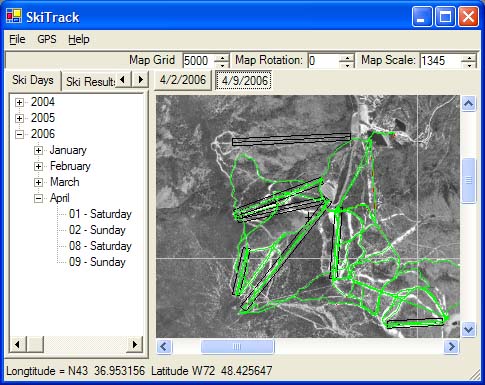This screenshot has width=485, height=385.
Task: Select the 09 - Sunday ski day
Action: tap(97, 262)
